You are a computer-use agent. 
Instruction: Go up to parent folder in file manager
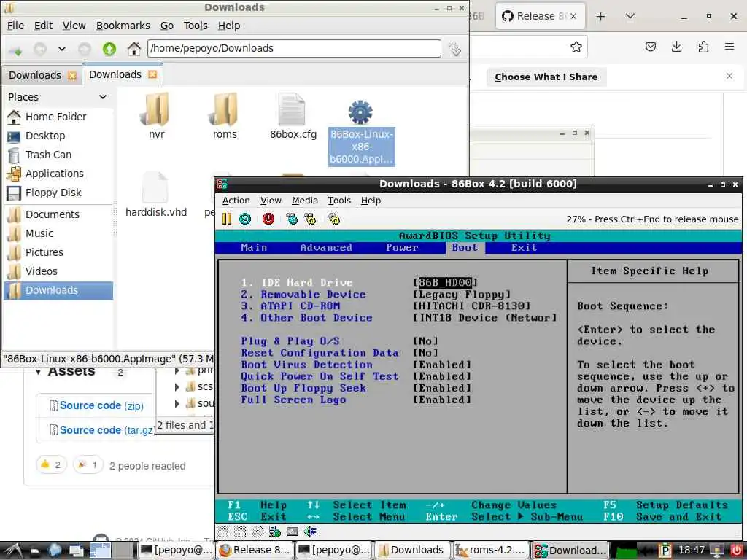click(x=109, y=49)
